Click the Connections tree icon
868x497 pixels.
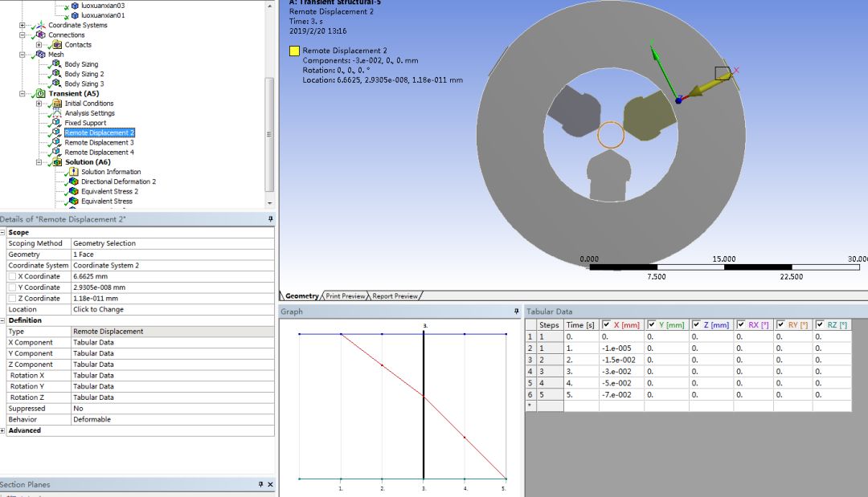(x=41, y=35)
